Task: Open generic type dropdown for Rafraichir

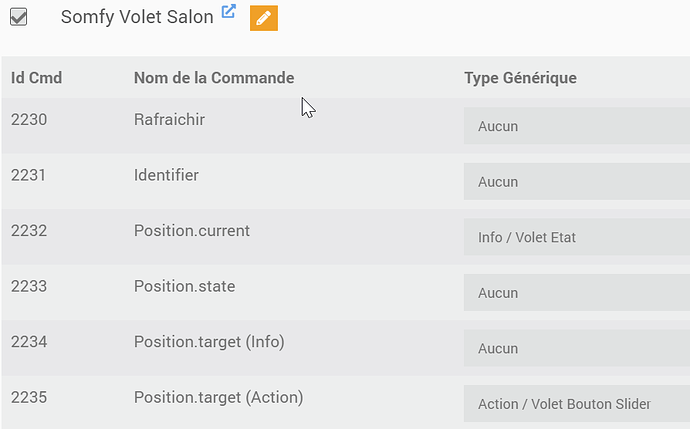Action: tap(575, 126)
